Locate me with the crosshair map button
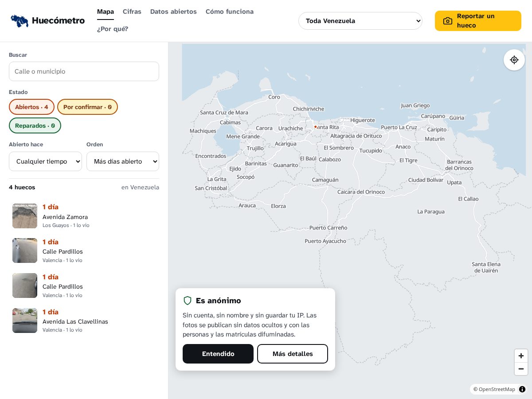Image resolution: width=532 pixels, height=399 pixels. click(514, 60)
